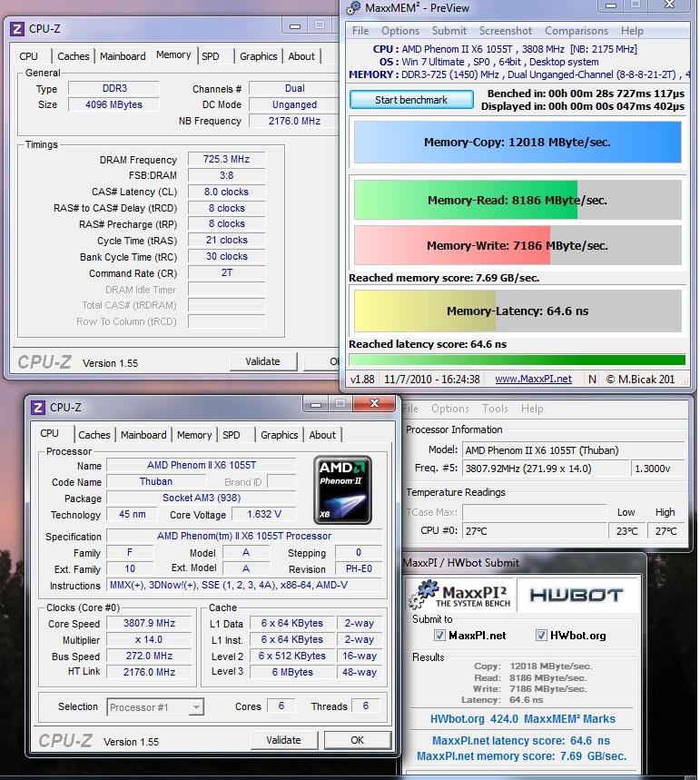Open Mainboard tab in top CPU-Z window
Viewport: 700px width, 780px height.
(x=123, y=56)
